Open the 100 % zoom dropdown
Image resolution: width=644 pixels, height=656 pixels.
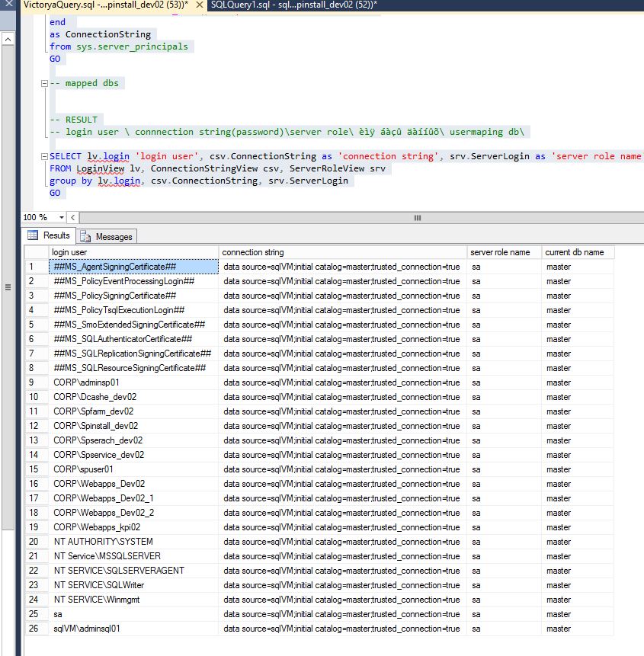[x=62, y=218]
